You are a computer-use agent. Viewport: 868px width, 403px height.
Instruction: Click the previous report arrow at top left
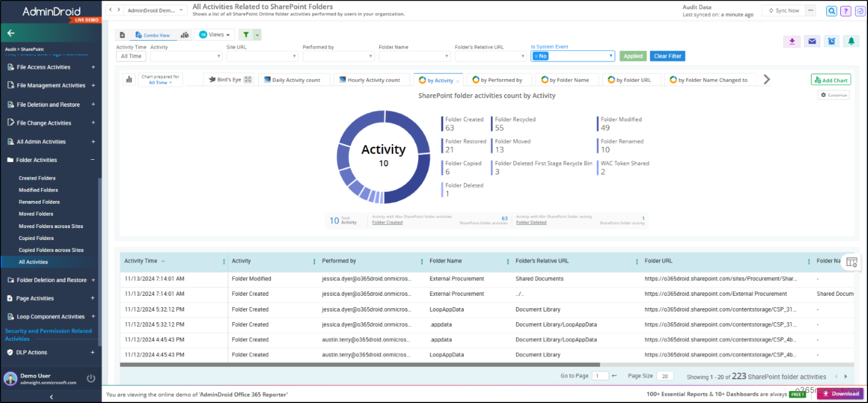tap(111, 10)
